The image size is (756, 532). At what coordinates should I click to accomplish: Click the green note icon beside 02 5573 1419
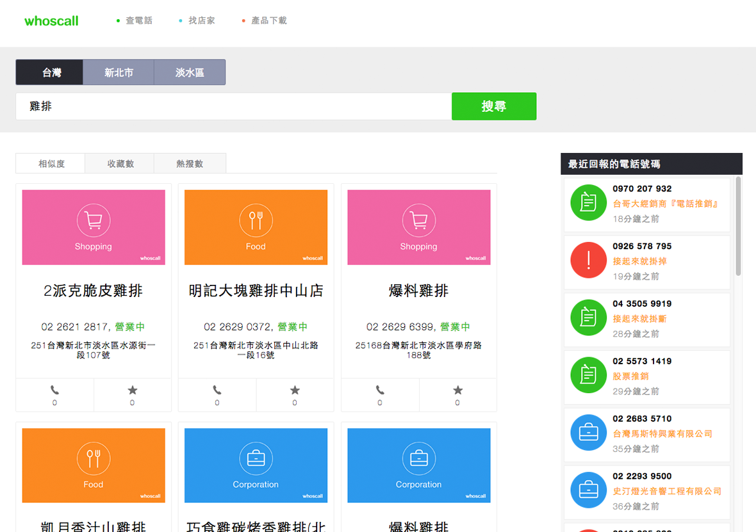coord(588,375)
